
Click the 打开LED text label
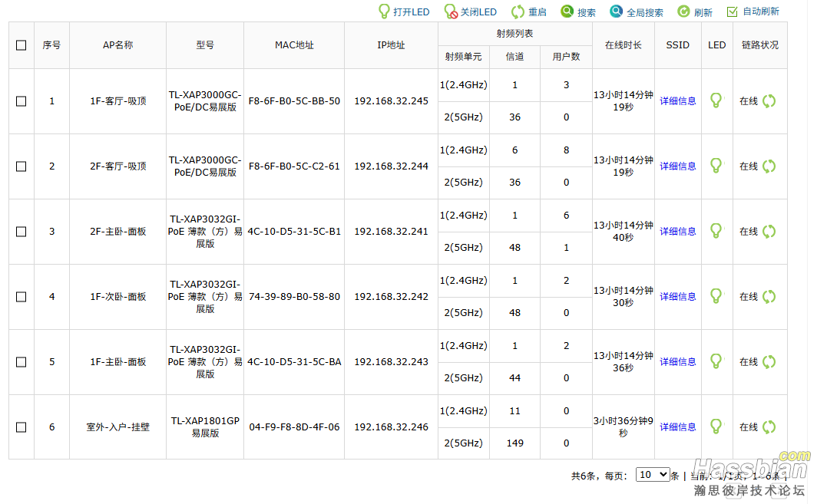coord(412,12)
